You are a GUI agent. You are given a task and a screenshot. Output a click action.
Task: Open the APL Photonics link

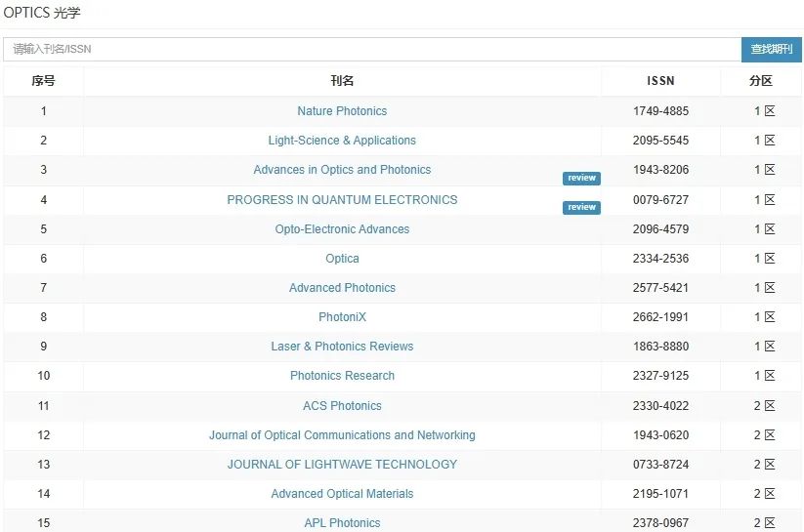[x=342, y=522]
